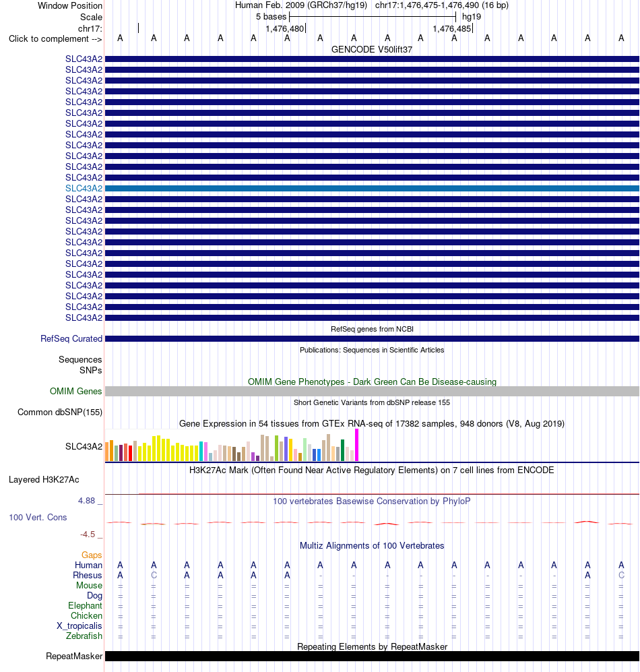
Task: Click chr17:1,476,475-1,476,490 (16 bp) position text
Action: pyautogui.click(x=442, y=5)
